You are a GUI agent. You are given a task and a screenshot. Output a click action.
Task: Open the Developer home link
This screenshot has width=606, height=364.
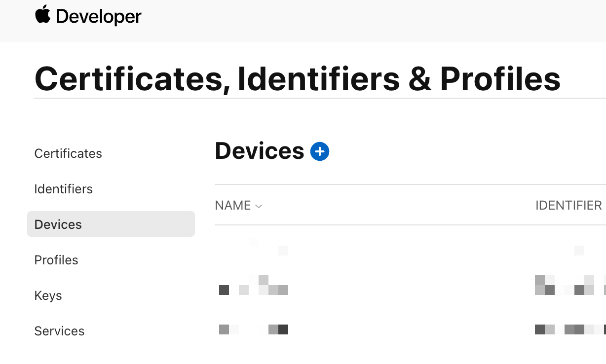pyautogui.click(x=99, y=17)
